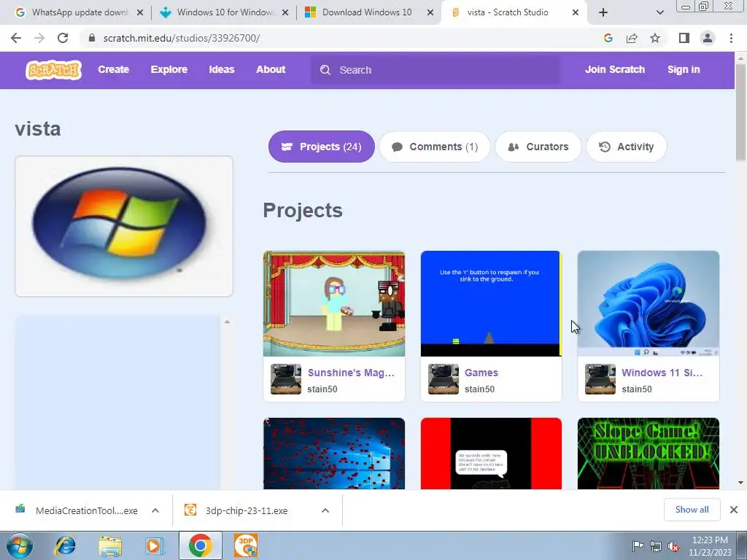Click the search magnifier icon
The width and height of the screenshot is (747, 560).
pyautogui.click(x=325, y=70)
